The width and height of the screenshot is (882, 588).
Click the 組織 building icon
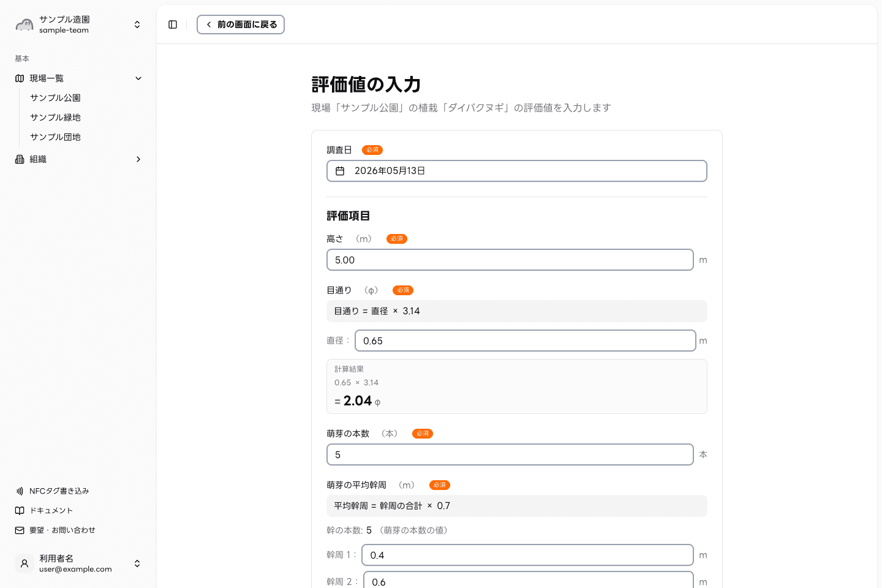click(20, 159)
